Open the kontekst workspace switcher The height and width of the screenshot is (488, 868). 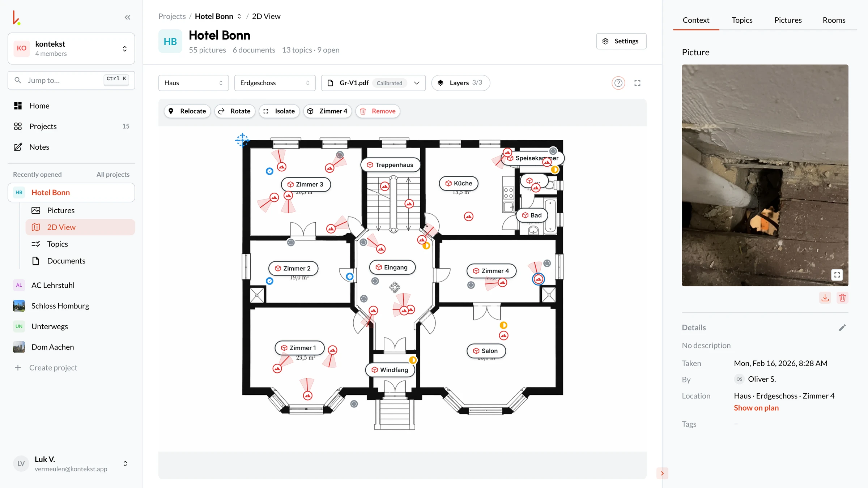click(x=71, y=48)
